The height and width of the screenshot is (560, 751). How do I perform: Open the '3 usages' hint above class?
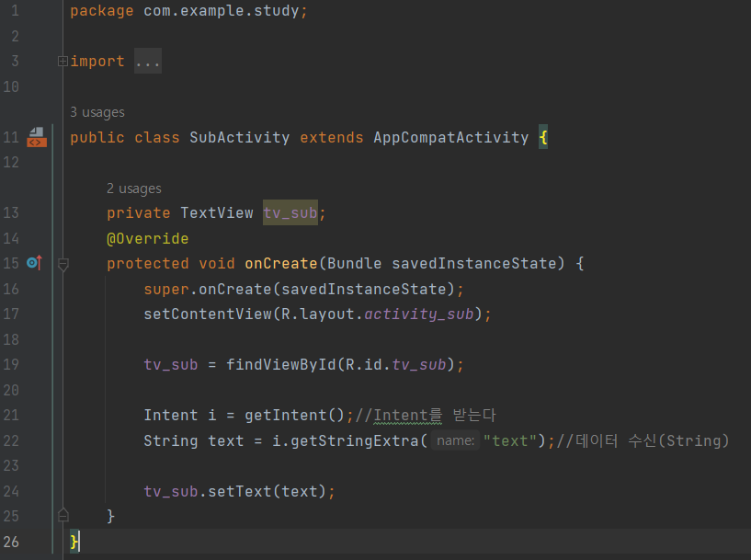point(97,112)
